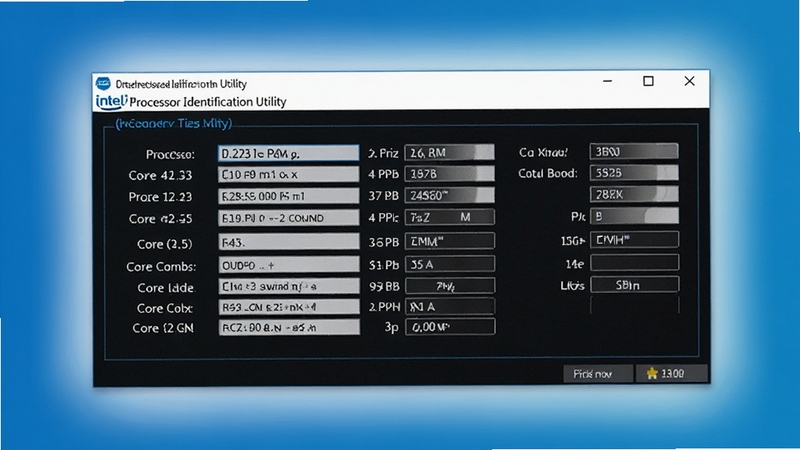Click the '95 BB' value field
800x450 pixels.
click(x=449, y=286)
